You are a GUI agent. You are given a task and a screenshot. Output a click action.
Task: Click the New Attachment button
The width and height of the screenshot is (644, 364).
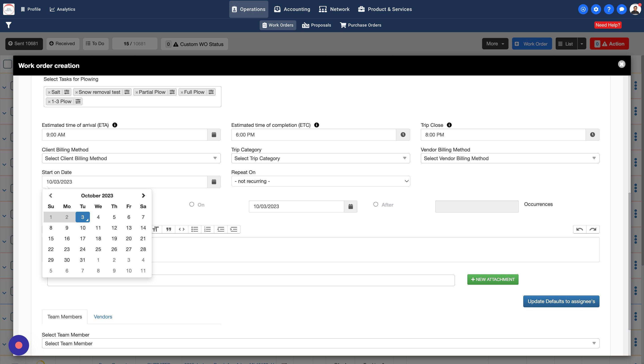[x=493, y=280]
